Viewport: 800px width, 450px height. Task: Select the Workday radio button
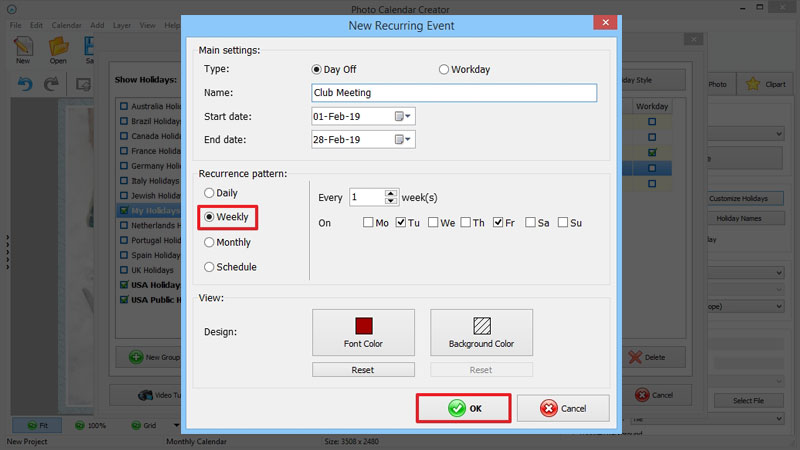click(444, 69)
